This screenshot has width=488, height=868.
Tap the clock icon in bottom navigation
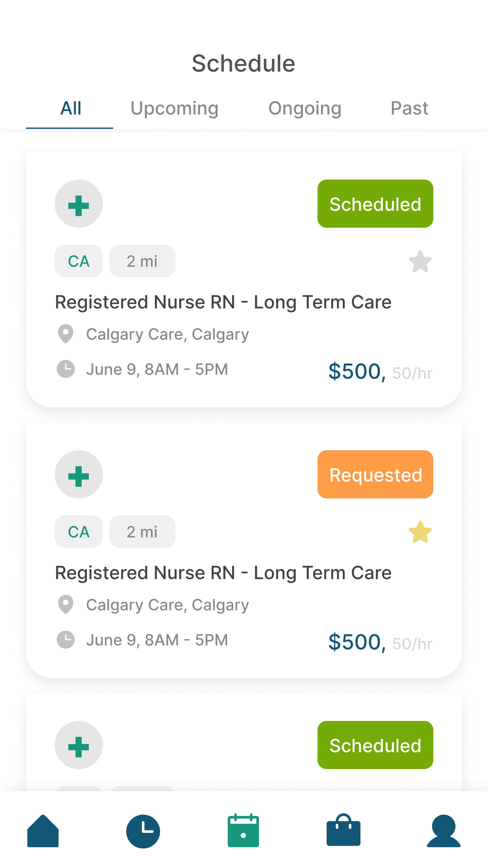(143, 831)
